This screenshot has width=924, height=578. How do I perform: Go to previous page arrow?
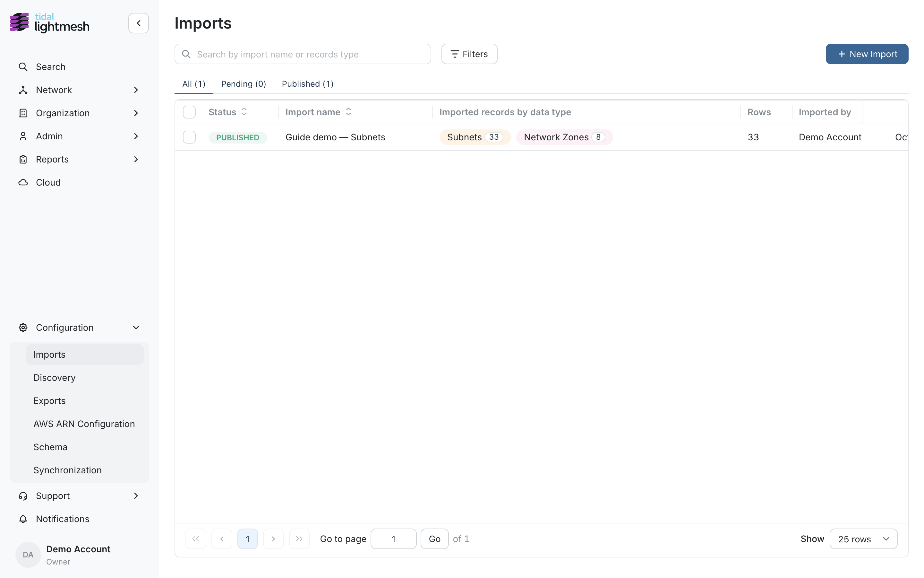(222, 539)
